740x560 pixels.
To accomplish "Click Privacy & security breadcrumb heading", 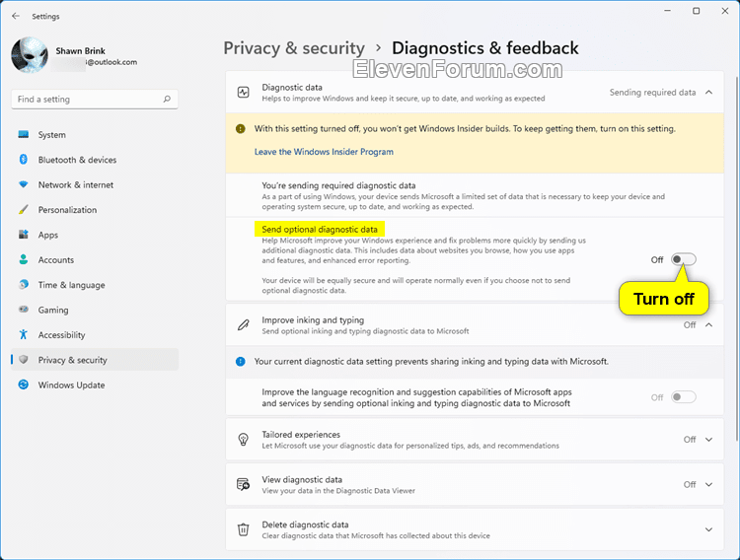I will point(294,48).
